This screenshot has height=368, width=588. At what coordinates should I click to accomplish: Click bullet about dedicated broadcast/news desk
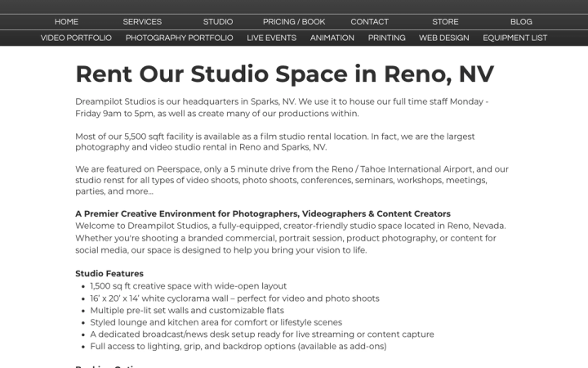(x=262, y=334)
